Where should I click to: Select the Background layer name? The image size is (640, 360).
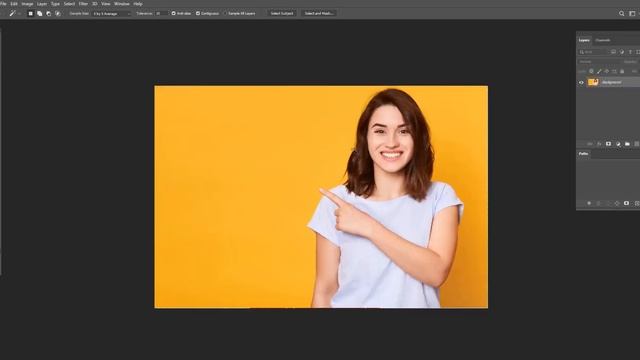(x=611, y=82)
